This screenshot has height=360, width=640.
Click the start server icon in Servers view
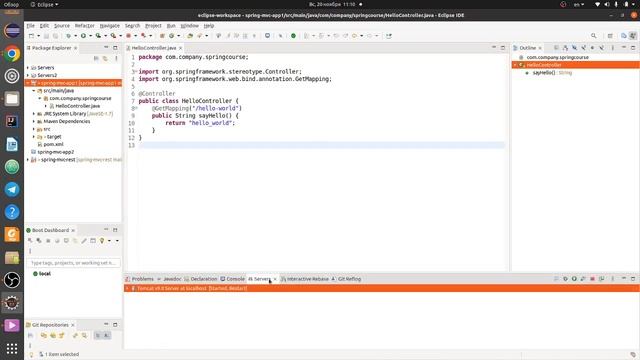click(574, 279)
